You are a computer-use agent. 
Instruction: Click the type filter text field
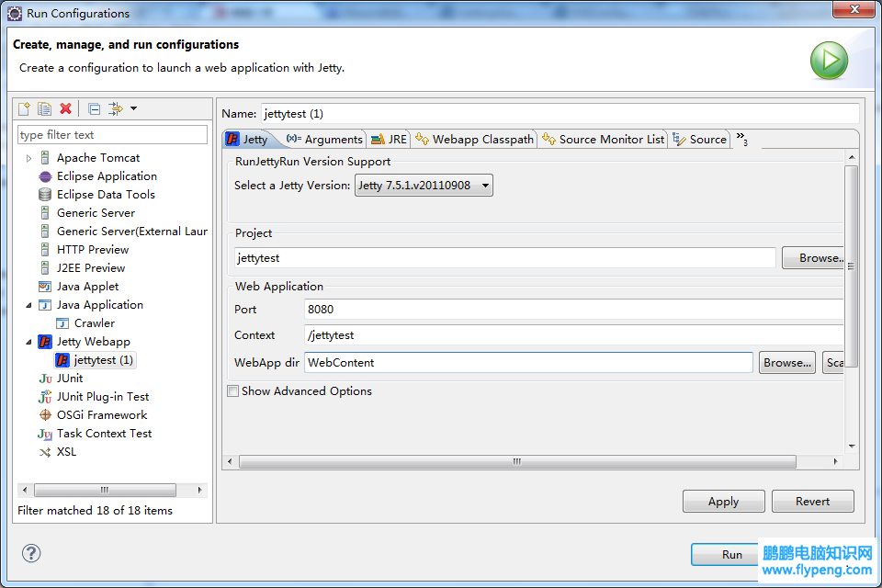[x=112, y=134]
